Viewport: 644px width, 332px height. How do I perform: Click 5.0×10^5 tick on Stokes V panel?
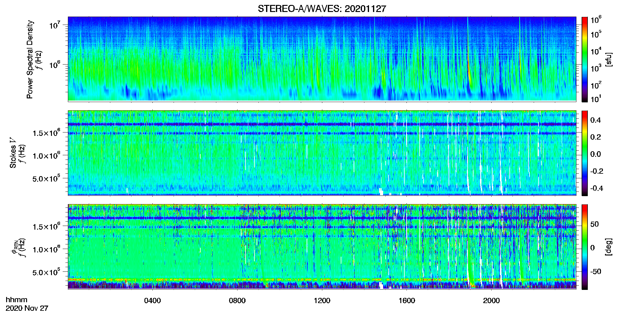[x=46, y=178]
